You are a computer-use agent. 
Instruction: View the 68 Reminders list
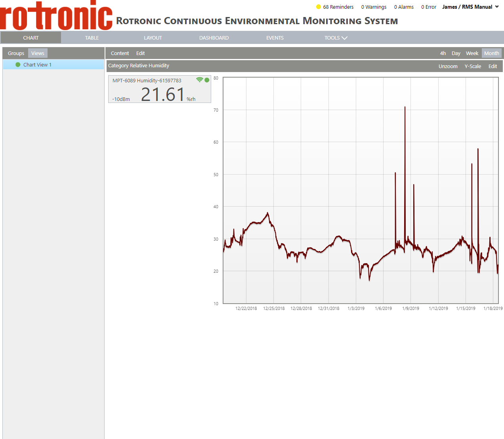tap(338, 7)
